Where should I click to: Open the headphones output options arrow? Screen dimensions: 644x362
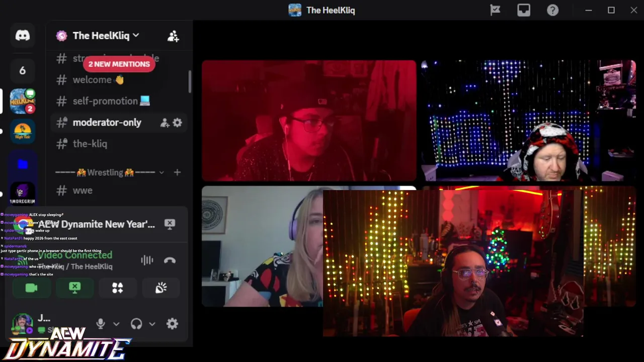coord(152,324)
